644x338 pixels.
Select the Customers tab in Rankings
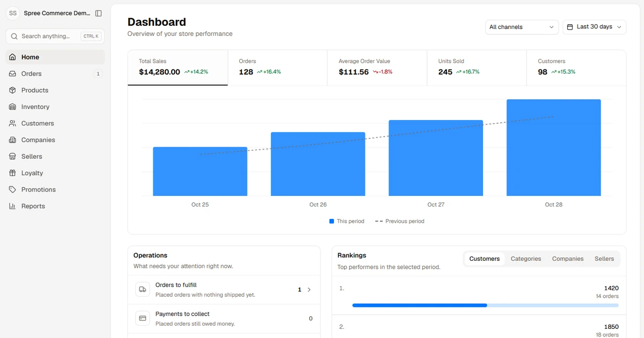point(485,259)
